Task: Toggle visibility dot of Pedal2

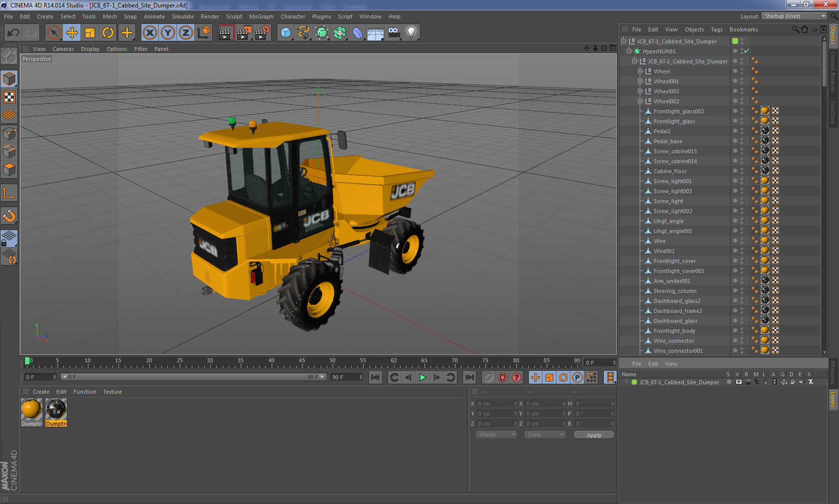Action: [x=735, y=131]
